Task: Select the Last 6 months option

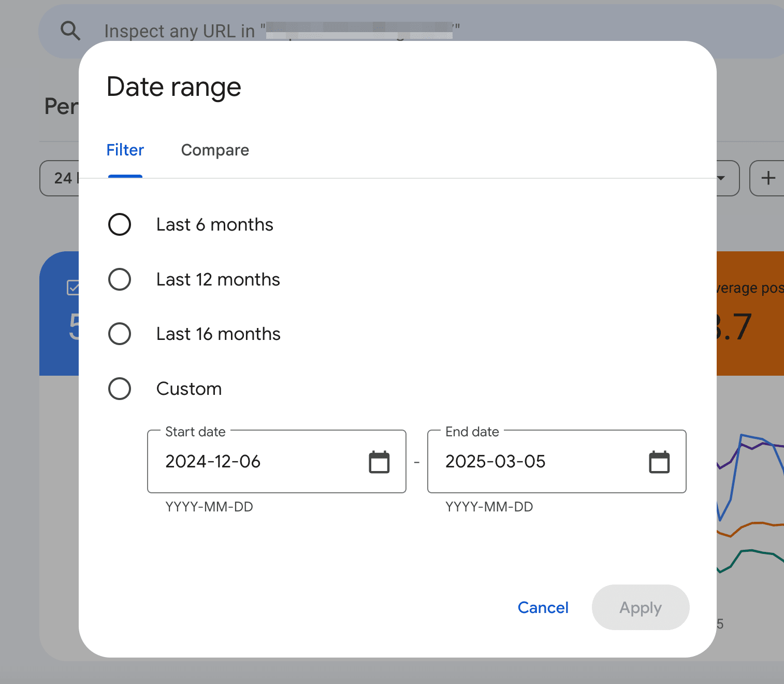Action: pyautogui.click(x=120, y=224)
